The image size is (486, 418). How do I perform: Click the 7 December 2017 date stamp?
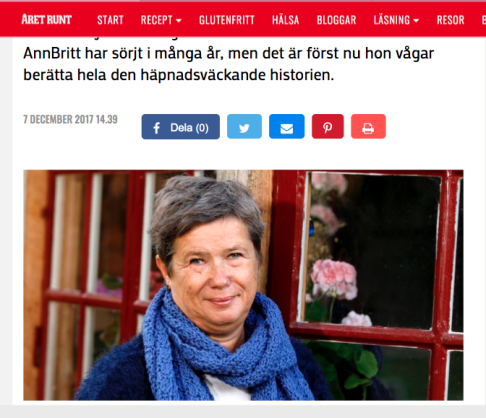70,119
